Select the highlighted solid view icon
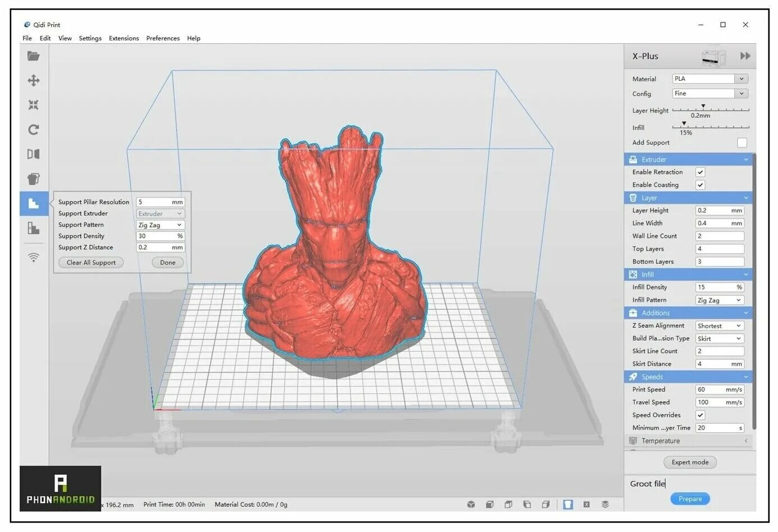 coord(568,505)
